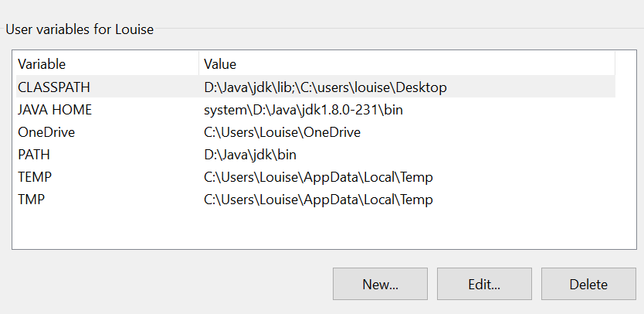644x314 pixels.
Task: Click the New... button
Action: [x=380, y=284]
